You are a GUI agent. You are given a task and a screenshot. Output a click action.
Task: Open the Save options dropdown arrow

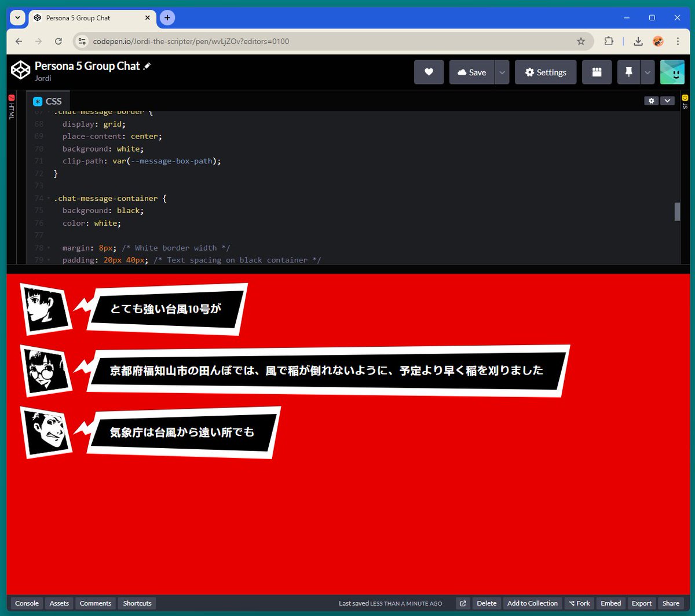(502, 72)
